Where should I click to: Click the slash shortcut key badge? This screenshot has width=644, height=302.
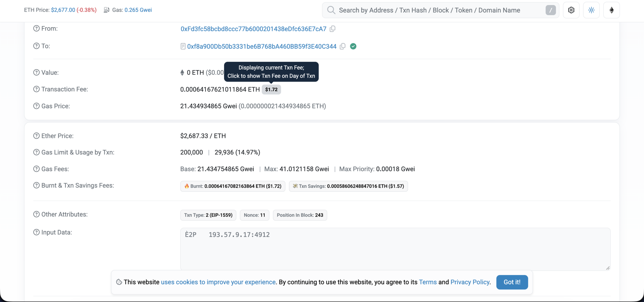point(551,10)
